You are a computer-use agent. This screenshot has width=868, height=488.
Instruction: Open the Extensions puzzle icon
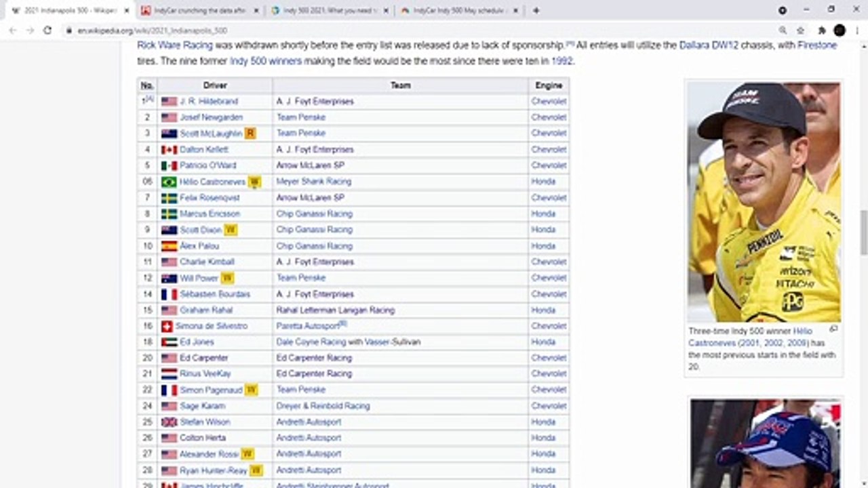tap(822, 30)
